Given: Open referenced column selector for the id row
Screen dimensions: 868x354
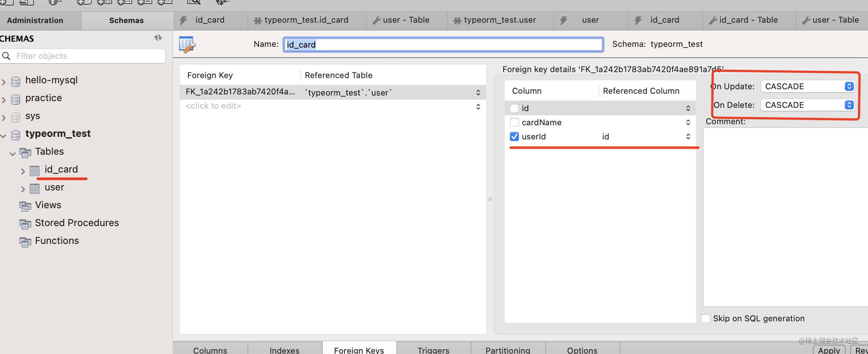Looking at the screenshot, I should click(x=688, y=108).
